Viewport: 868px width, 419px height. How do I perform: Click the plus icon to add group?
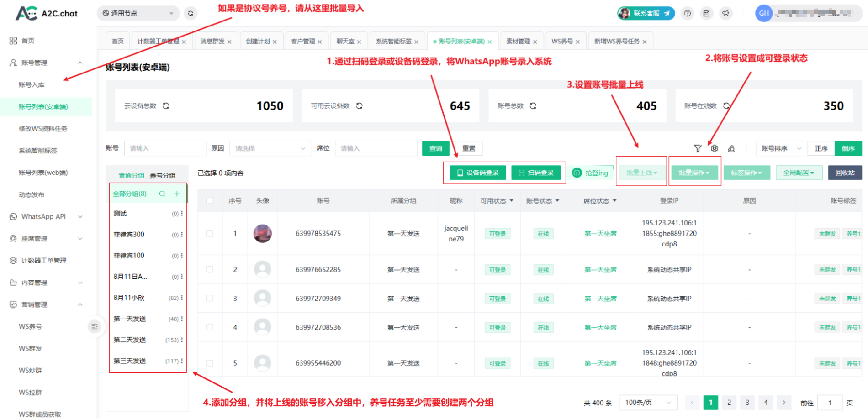click(x=177, y=194)
